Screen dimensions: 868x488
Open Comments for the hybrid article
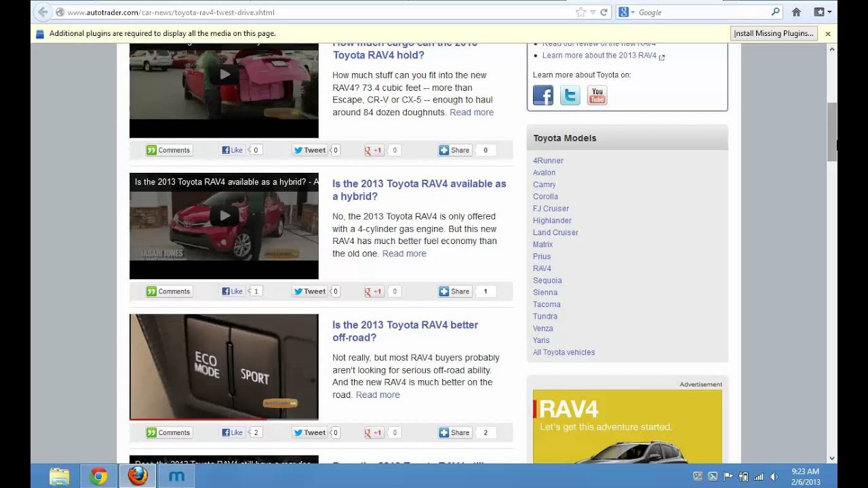pyautogui.click(x=169, y=291)
